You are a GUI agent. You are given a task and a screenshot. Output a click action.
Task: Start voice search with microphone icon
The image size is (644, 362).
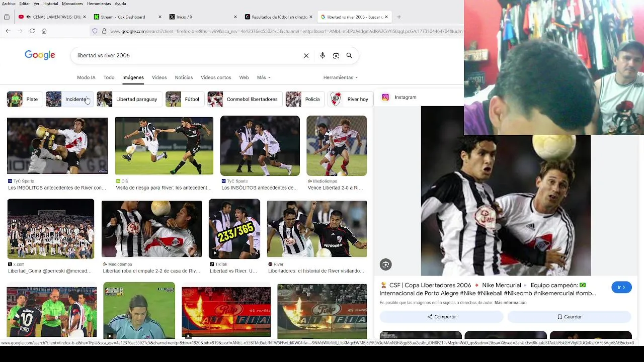323,56
